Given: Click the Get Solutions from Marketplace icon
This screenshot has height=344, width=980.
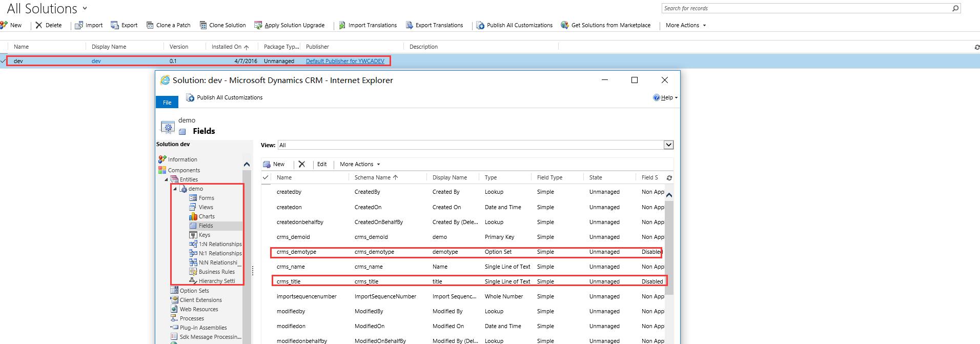Looking at the screenshot, I should click(565, 25).
